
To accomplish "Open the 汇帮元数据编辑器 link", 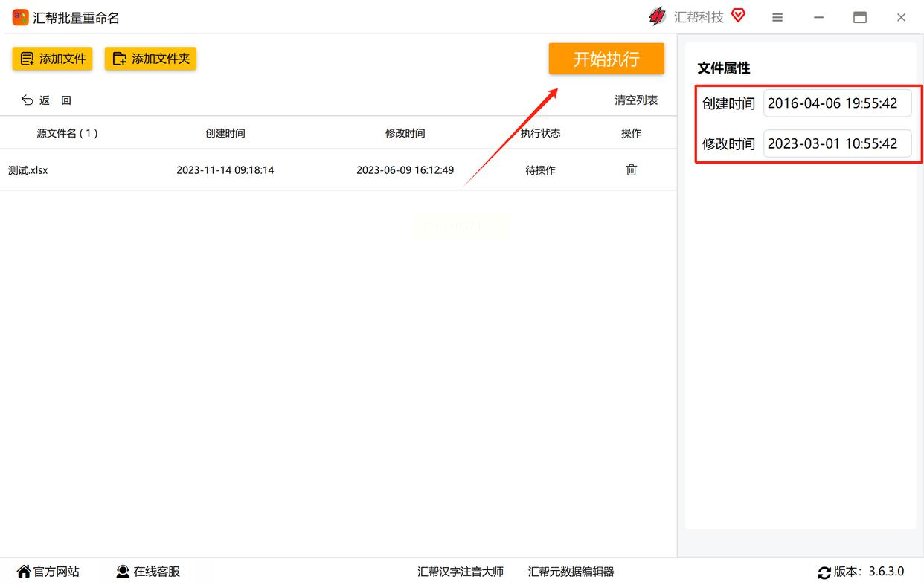I will (x=571, y=572).
